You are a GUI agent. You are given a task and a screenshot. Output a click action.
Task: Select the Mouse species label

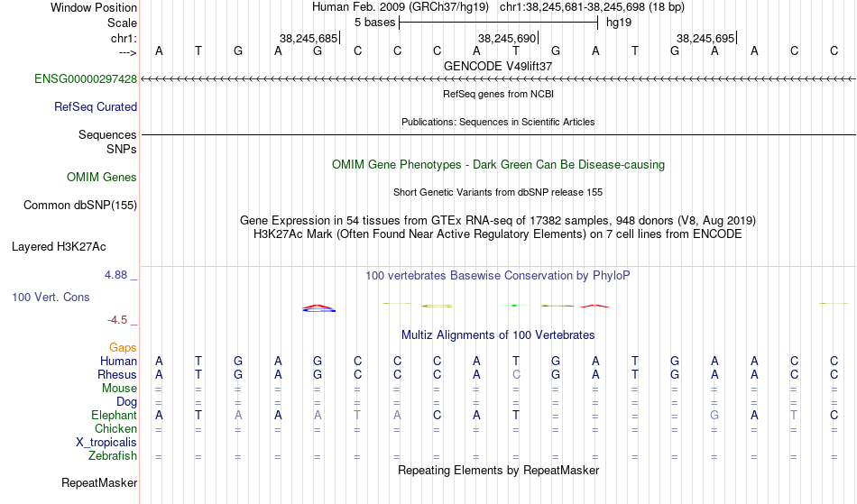[x=120, y=389]
